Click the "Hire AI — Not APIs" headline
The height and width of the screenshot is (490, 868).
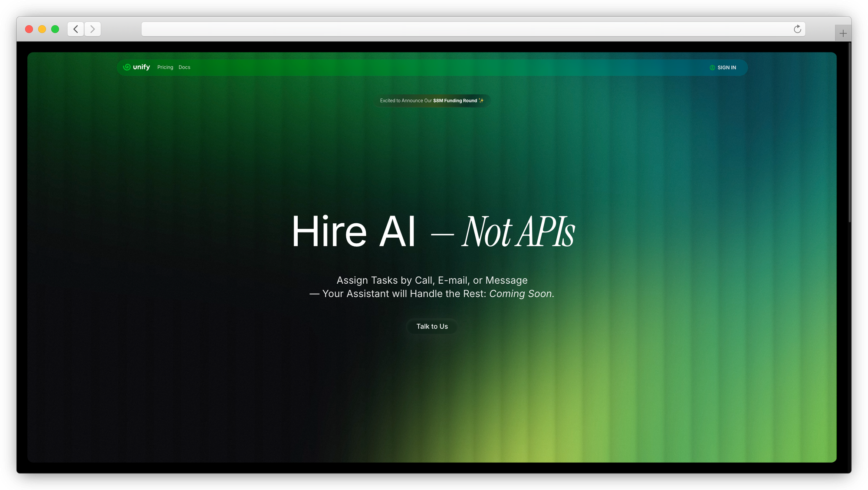point(433,232)
